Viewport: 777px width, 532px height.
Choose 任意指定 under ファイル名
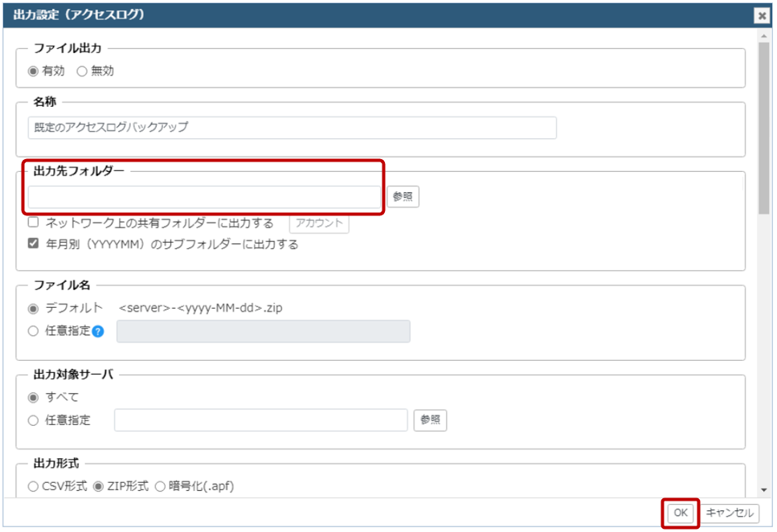click(x=33, y=330)
